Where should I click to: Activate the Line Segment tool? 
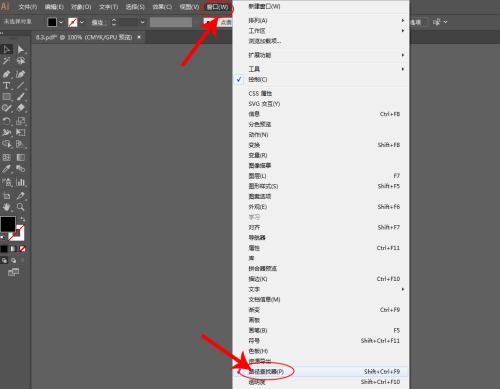coord(21,86)
